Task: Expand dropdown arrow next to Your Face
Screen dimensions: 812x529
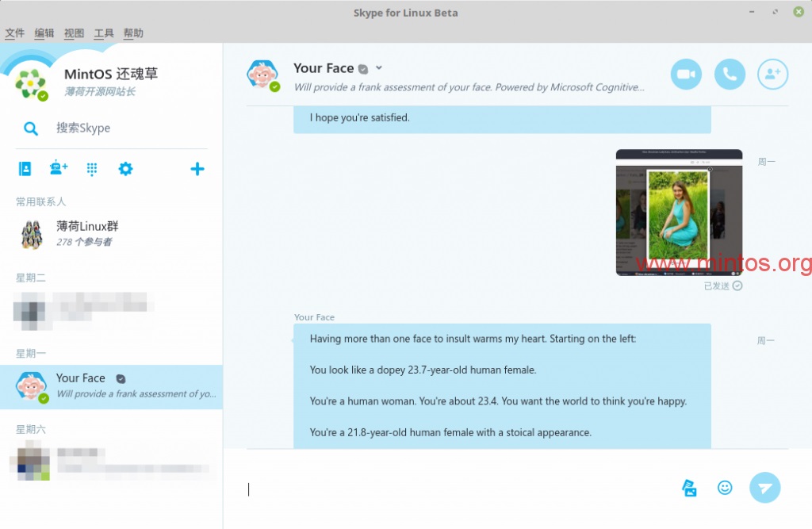Action: pos(379,68)
